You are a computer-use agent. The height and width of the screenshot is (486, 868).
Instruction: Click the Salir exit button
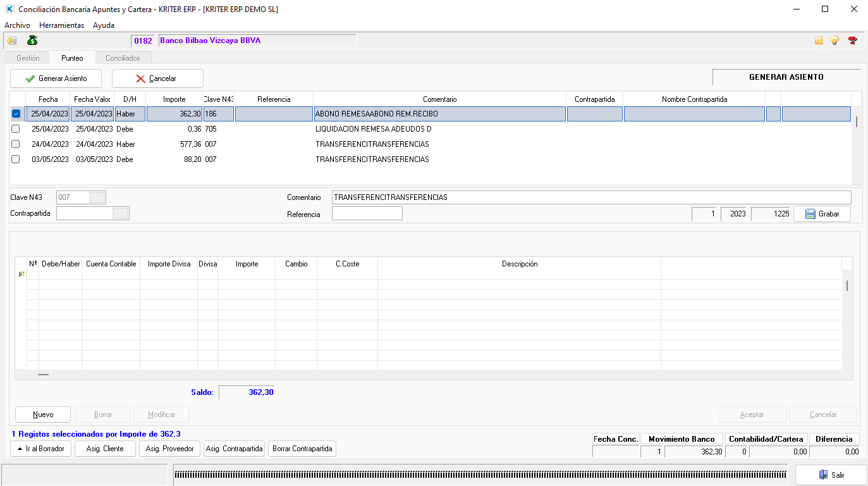click(831, 475)
